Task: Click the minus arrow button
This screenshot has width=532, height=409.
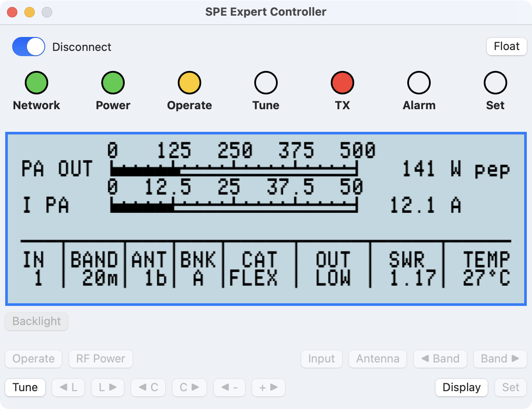Action: 229,387
